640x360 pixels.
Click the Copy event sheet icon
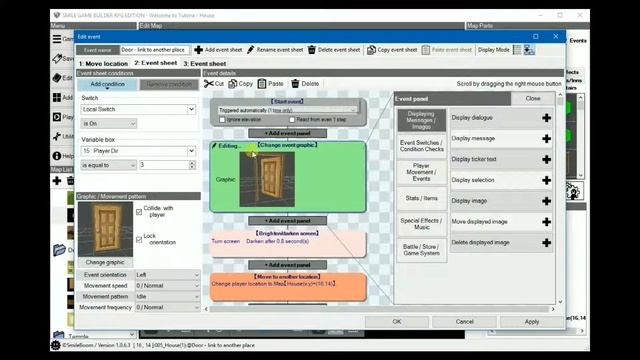pyautogui.click(x=371, y=50)
